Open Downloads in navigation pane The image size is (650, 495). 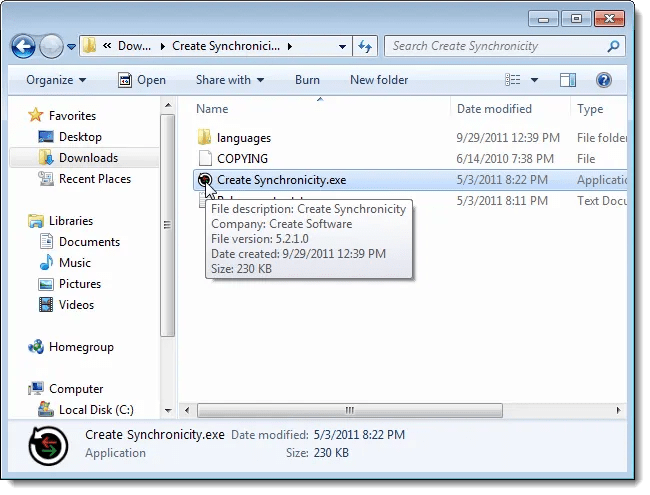tap(88, 158)
